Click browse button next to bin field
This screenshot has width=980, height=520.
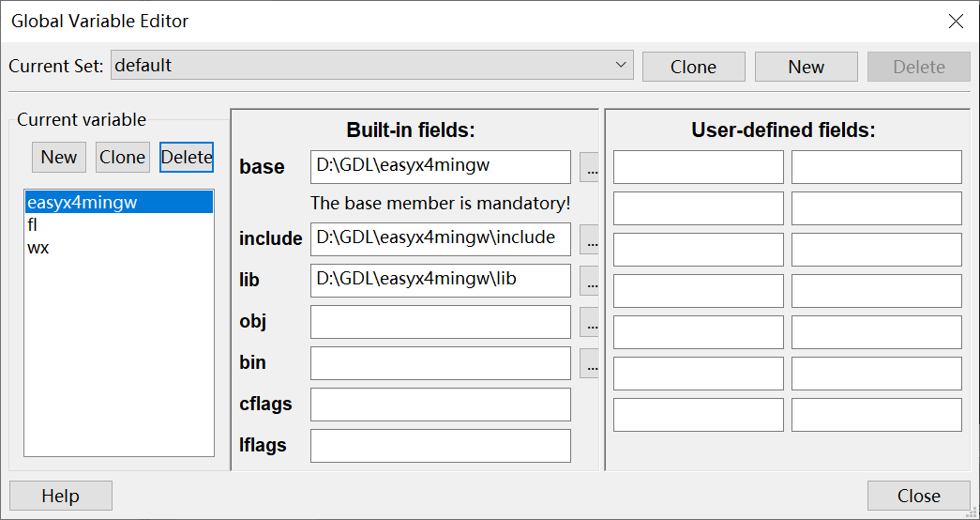click(x=590, y=363)
